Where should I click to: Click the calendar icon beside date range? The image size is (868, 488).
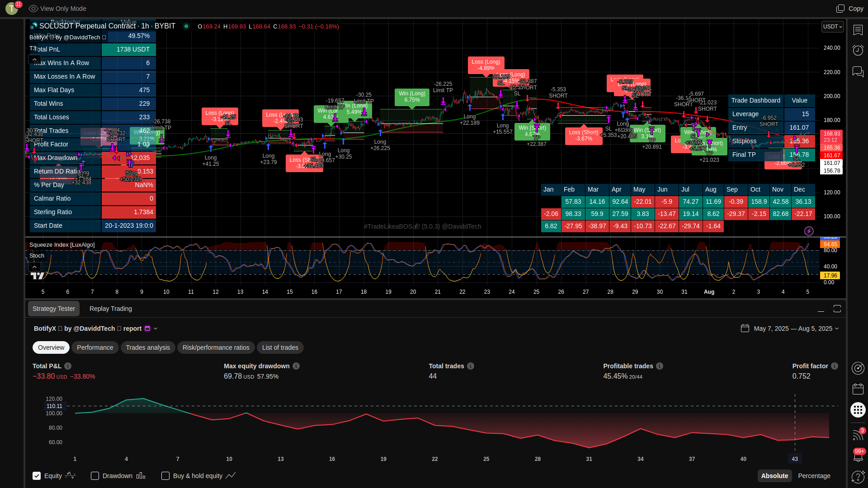(x=745, y=328)
